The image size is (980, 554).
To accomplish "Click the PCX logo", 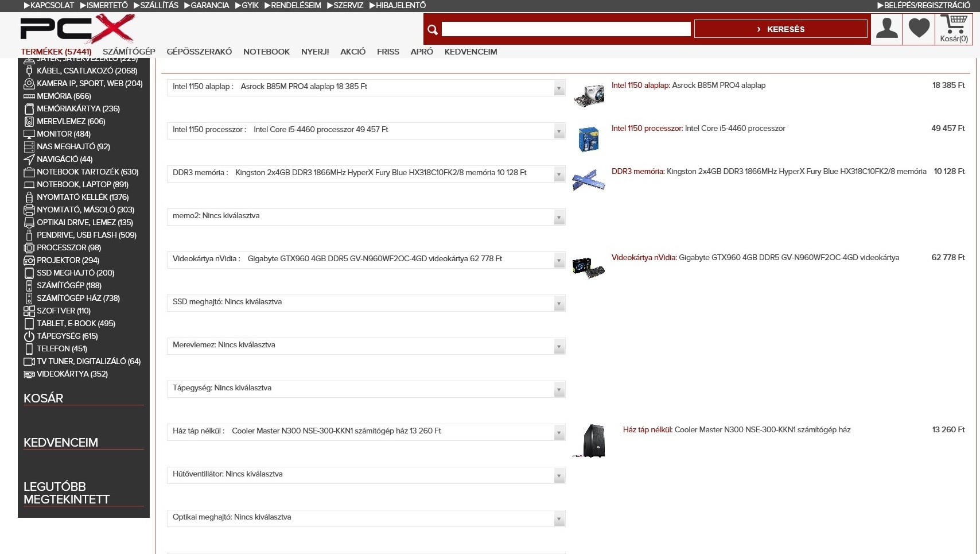I will click(x=77, y=29).
